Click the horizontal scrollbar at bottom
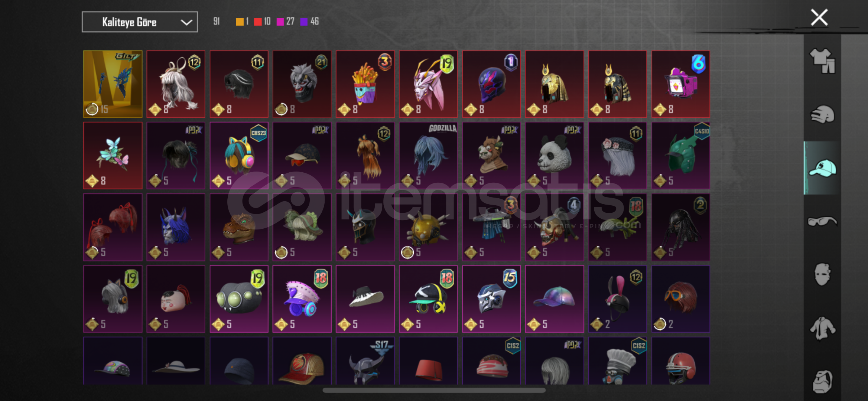Image resolution: width=868 pixels, height=401 pixels. (x=434, y=390)
